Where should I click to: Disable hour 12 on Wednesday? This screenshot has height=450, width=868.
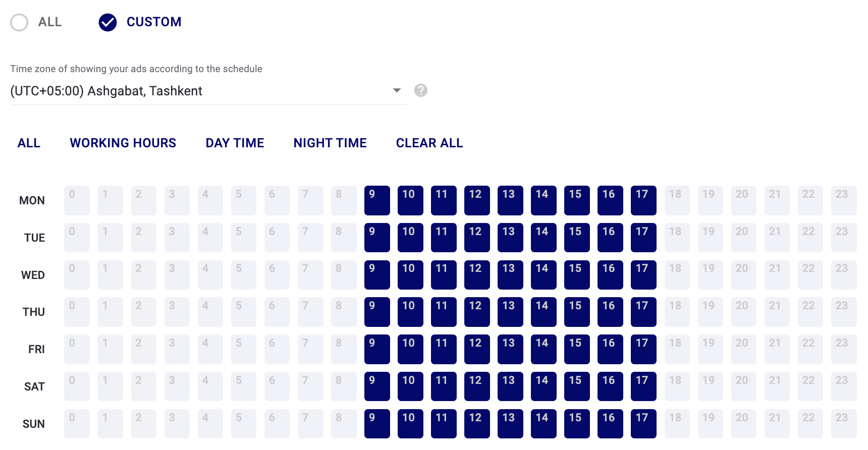pos(477,275)
